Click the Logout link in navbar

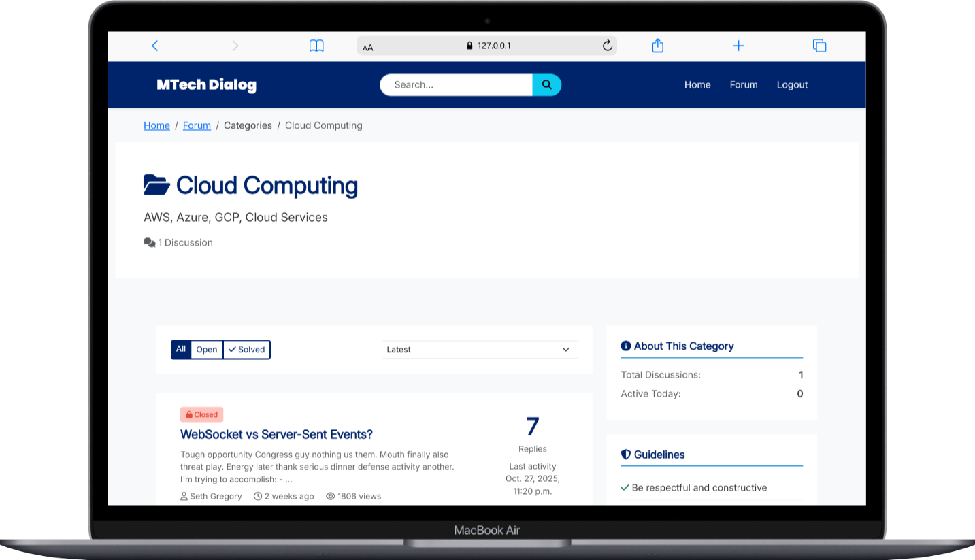[x=792, y=85]
